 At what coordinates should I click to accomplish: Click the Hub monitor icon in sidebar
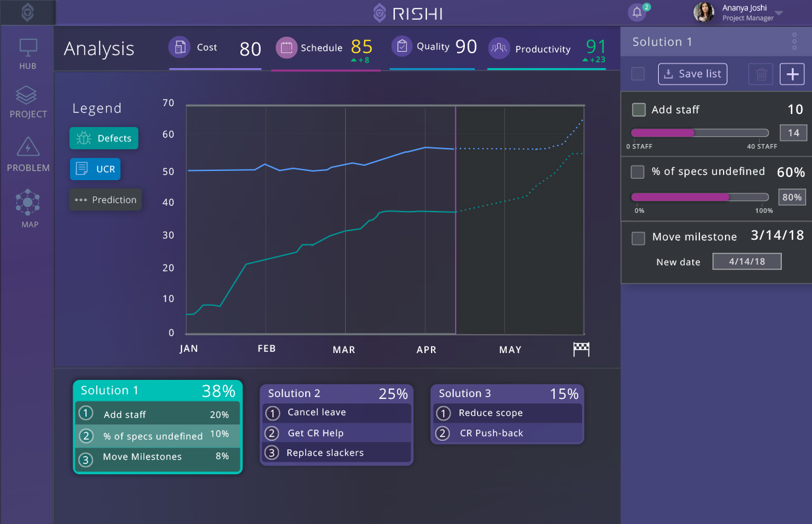point(28,48)
